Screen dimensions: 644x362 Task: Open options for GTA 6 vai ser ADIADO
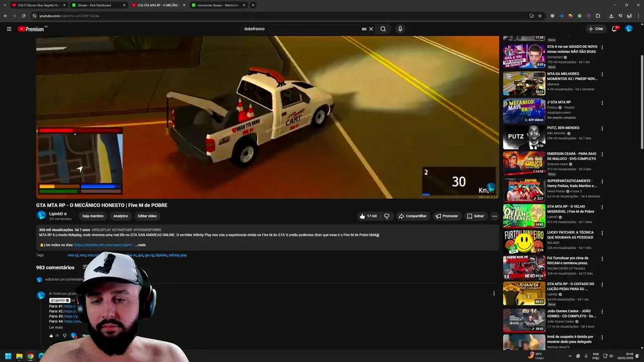coord(602,47)
